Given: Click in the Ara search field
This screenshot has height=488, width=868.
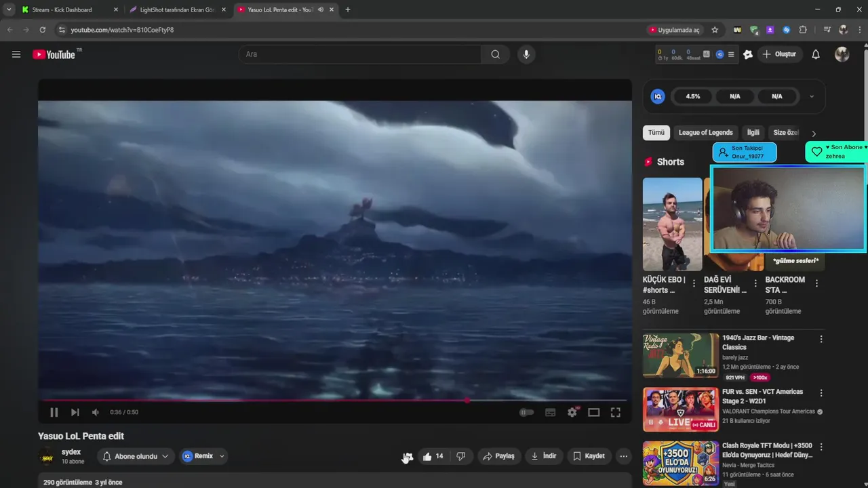Looking at the screenshot, I should 360,54.
